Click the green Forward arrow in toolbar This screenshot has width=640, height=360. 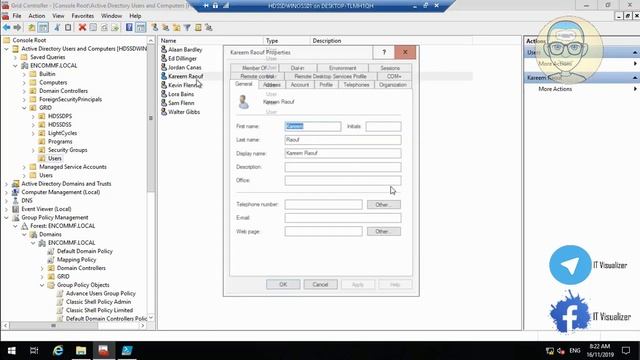[17, 27]
